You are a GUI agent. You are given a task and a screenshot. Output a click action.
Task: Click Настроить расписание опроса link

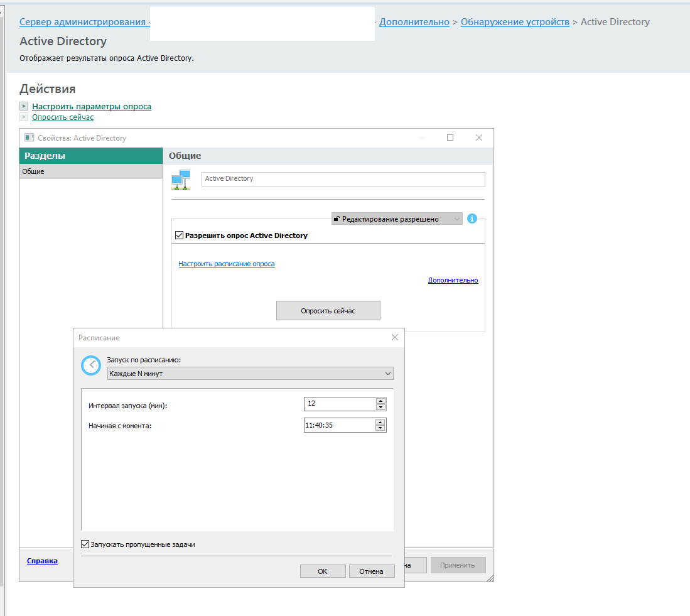(226, 264)
